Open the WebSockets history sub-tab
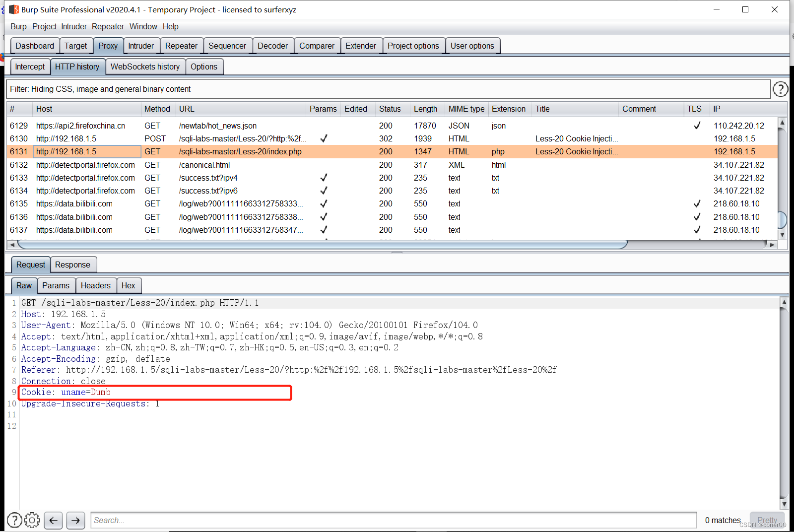Screen dimensions: 794x532 [x=145, y=66]
